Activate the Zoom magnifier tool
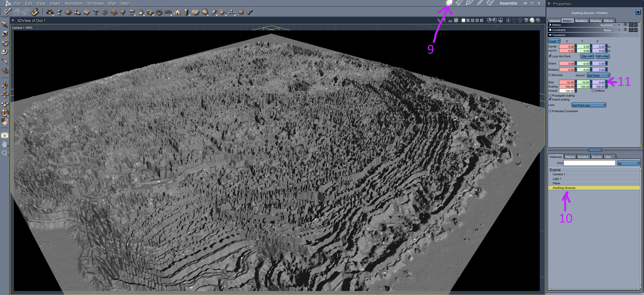 click(x=5, y=153)
